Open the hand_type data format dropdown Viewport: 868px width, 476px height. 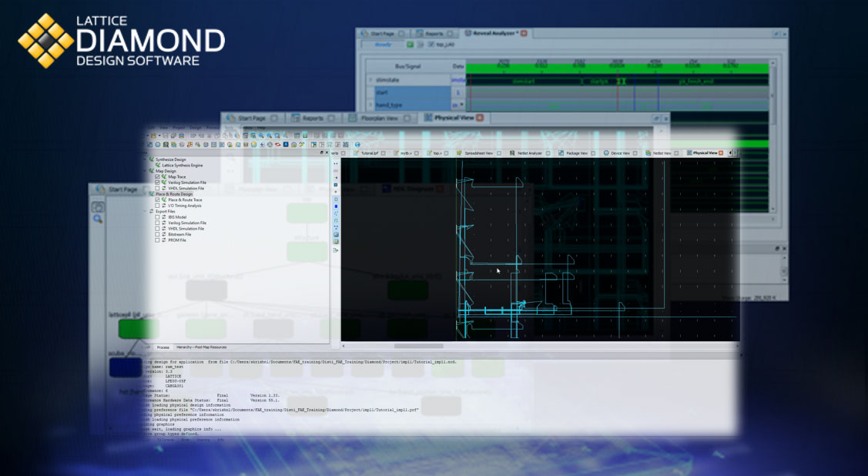click(x=461, y=104)
